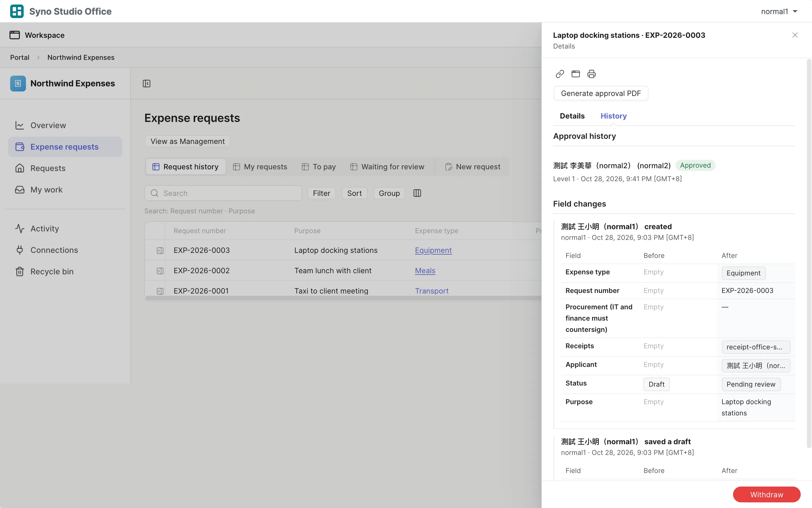
Task: Open the Sort options
Action: point(354,193)
